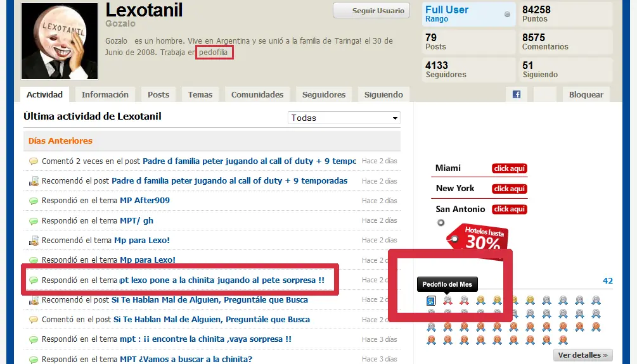Viewport: 637px width, 364px height.
Task: Click the "Full User Rango" box
Action: tap(469, 14)
